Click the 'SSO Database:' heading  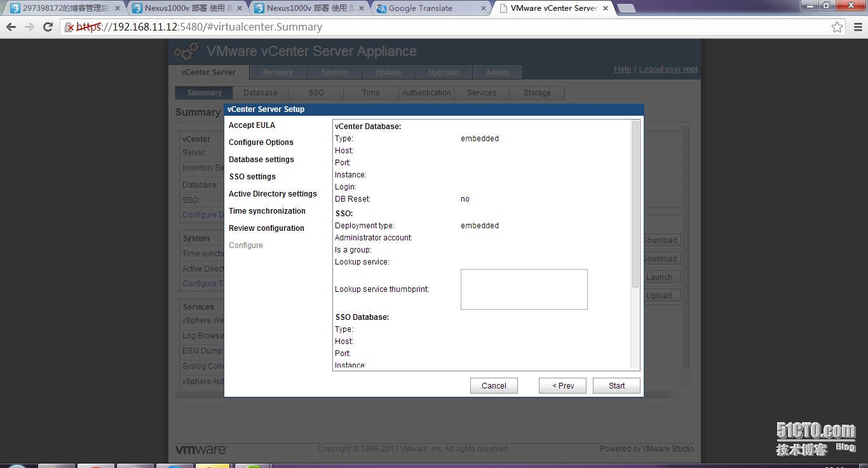pos(362,317)
